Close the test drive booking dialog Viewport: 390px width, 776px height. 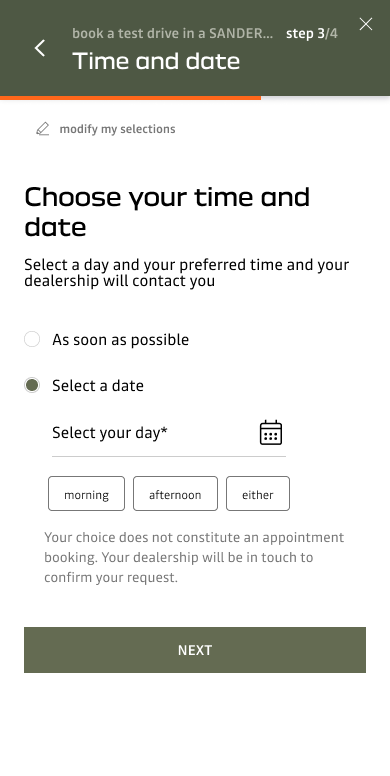click(x=366, y=24)
